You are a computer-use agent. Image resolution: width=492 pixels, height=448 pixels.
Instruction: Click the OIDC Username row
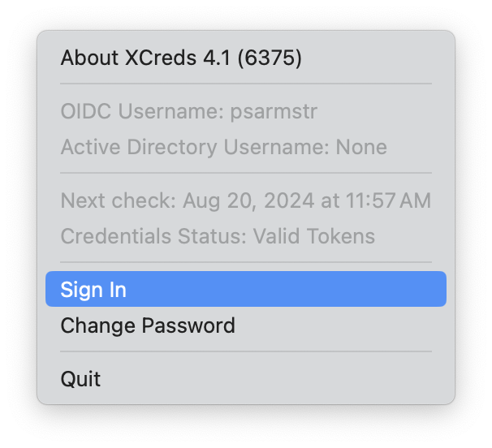click(x=188, y=111)
